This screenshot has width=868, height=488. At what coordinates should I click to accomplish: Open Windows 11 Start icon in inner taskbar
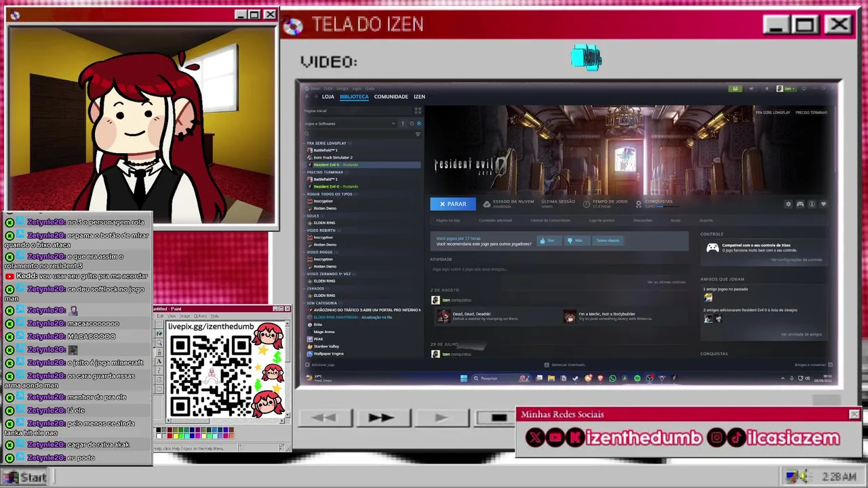pyautogui.click(x=464, y=378)
